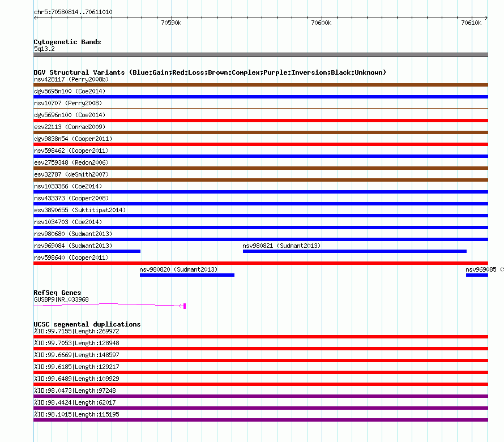Select duplication %ID:99.7053|Length:128948
The width and height of the screenshot is (504, 442).
(x=76, y=343)
